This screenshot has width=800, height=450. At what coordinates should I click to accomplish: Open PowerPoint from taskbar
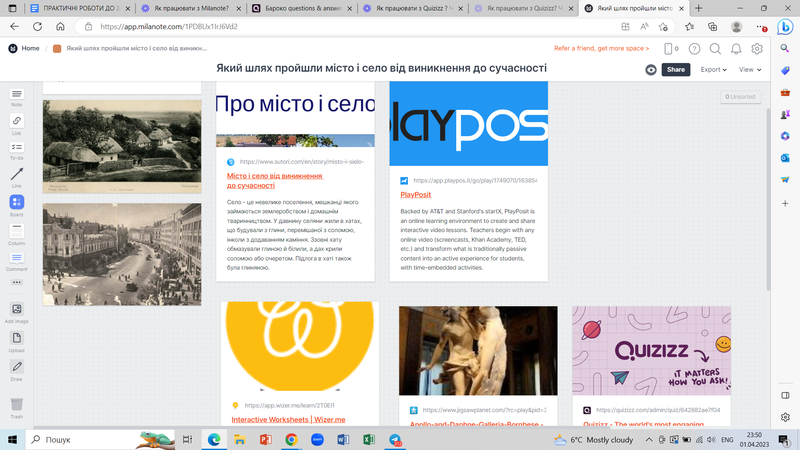pos(265,439)
